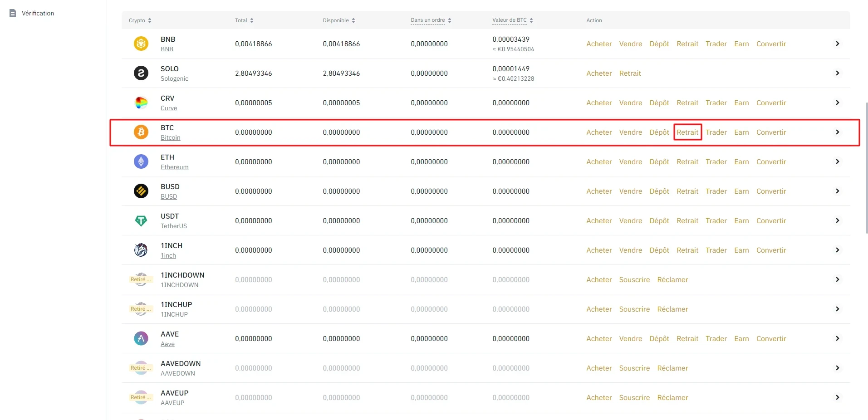Screen dimensions: 868x420
Task: Click the AAVE coin logo
Action: 141,338
